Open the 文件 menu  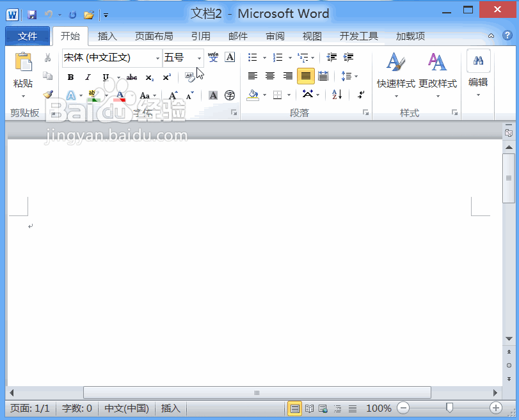click(x=28, y=36)
